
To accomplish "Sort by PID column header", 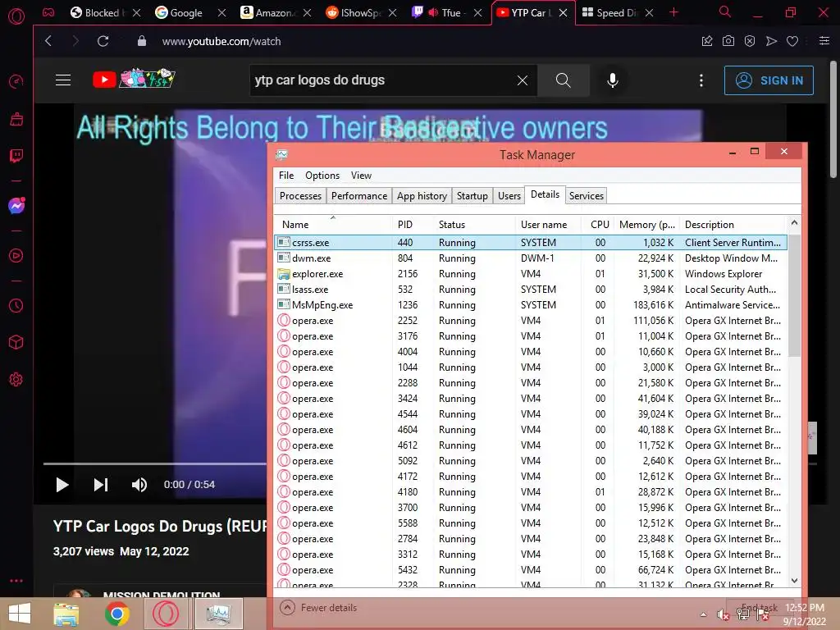I will (x=413, y=225).
